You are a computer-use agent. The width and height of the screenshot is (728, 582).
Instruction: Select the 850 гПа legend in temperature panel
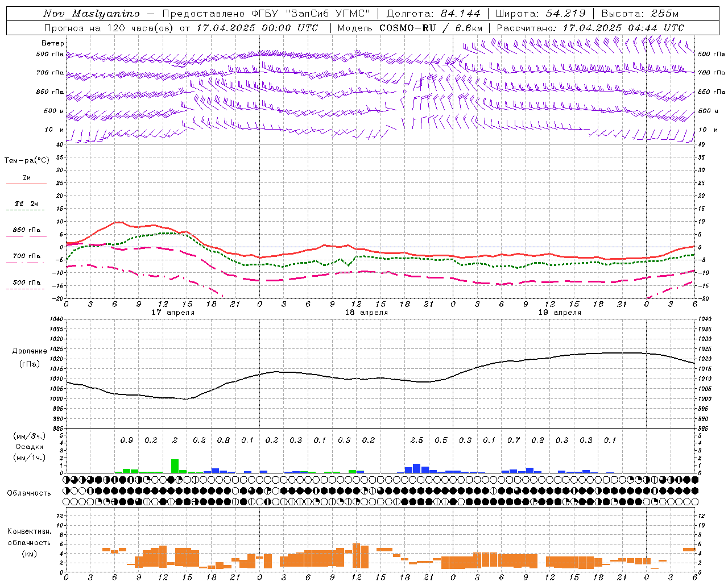coord(27,230)
